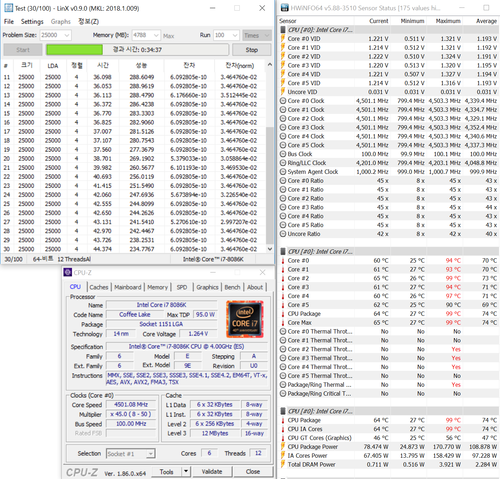
Task: Switch to the CPU-Z Graphics tab
Action: coord(207,287)
